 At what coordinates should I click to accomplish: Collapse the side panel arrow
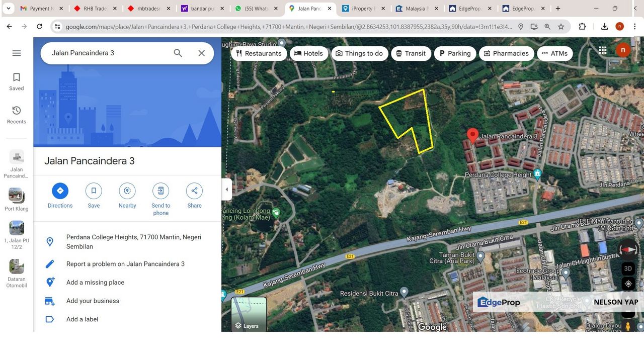[227, 190]
